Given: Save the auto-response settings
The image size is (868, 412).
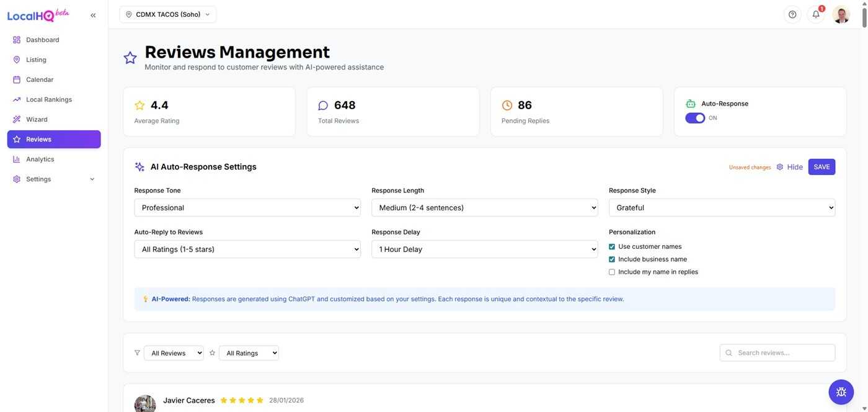Looking at the screenshot, I should click(821, 167).
